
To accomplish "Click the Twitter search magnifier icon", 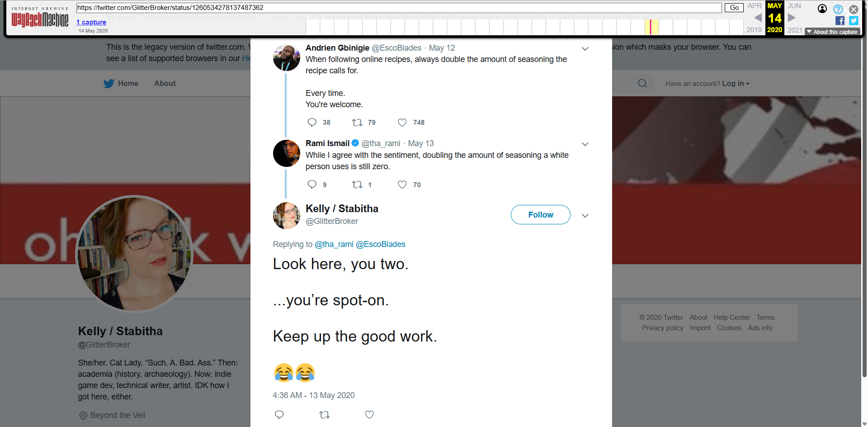I will (642, 83).
